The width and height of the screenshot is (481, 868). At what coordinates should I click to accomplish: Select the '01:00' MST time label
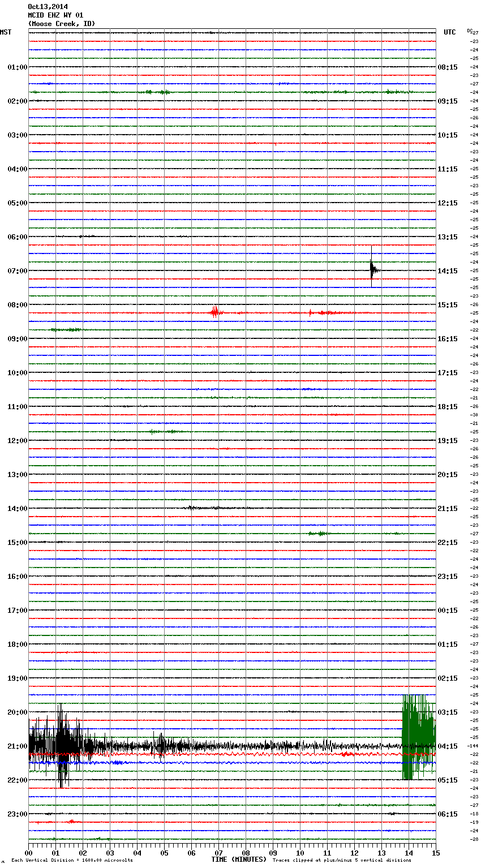pos(18,67)
